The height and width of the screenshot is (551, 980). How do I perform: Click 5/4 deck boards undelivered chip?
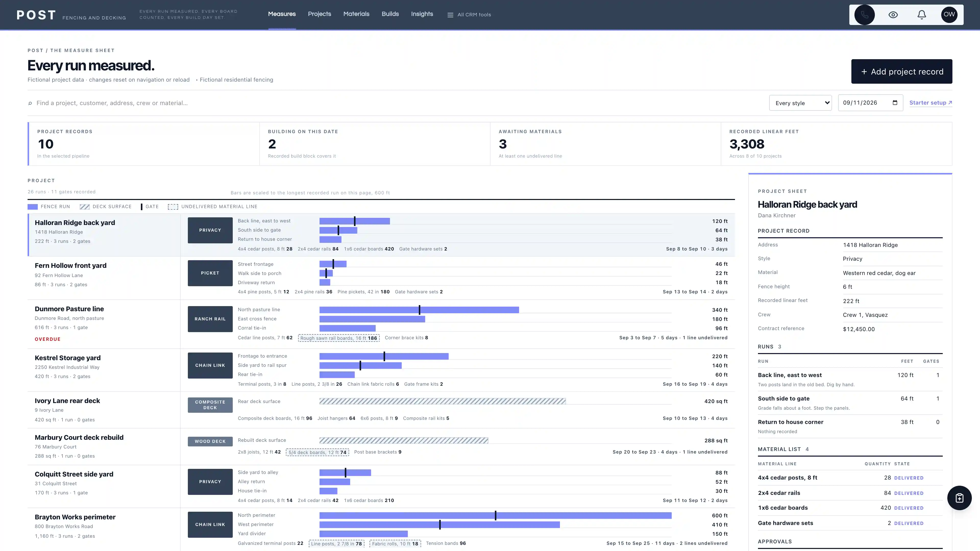(x=317, y=453)
